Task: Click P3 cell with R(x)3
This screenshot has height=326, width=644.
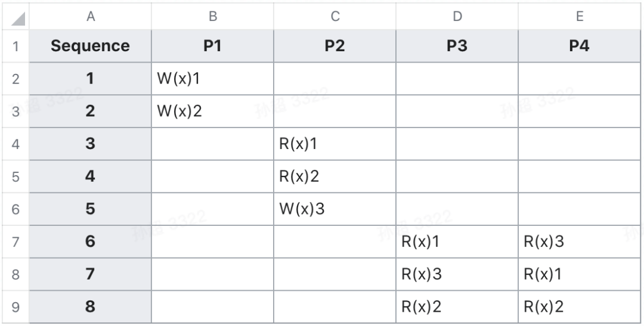Action: (x=457, y=274)
